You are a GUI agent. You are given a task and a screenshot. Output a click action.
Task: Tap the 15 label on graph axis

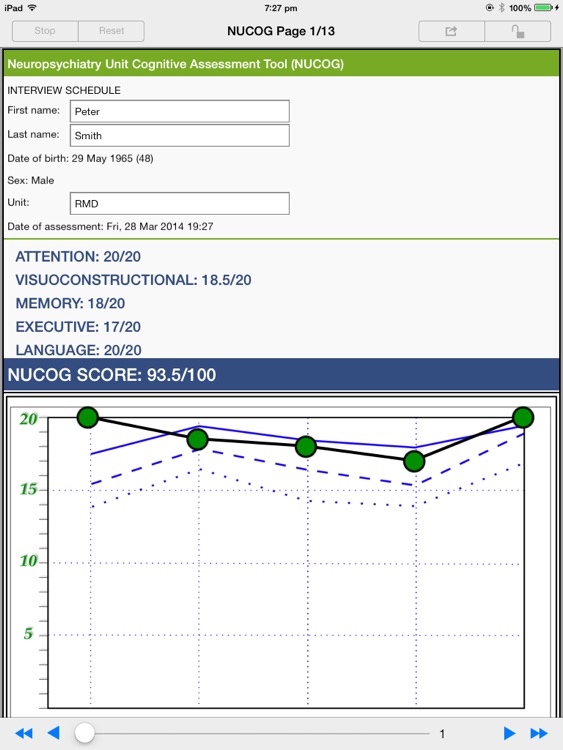point(28,489)
